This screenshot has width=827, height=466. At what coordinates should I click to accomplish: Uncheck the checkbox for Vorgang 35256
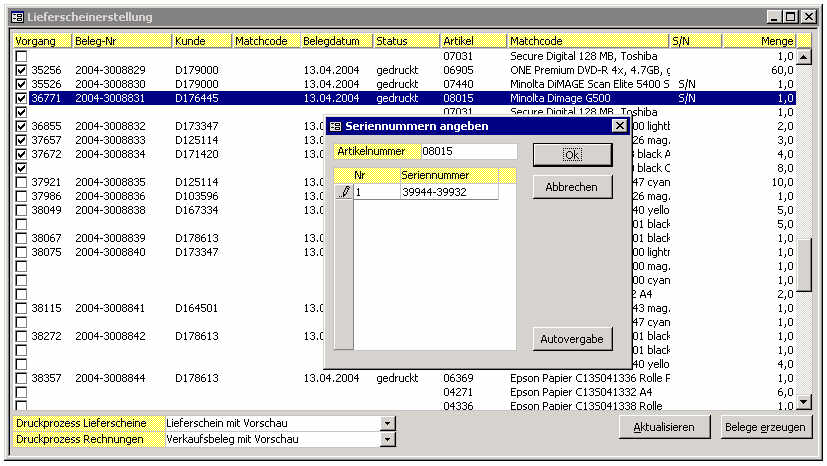(21, 70)
